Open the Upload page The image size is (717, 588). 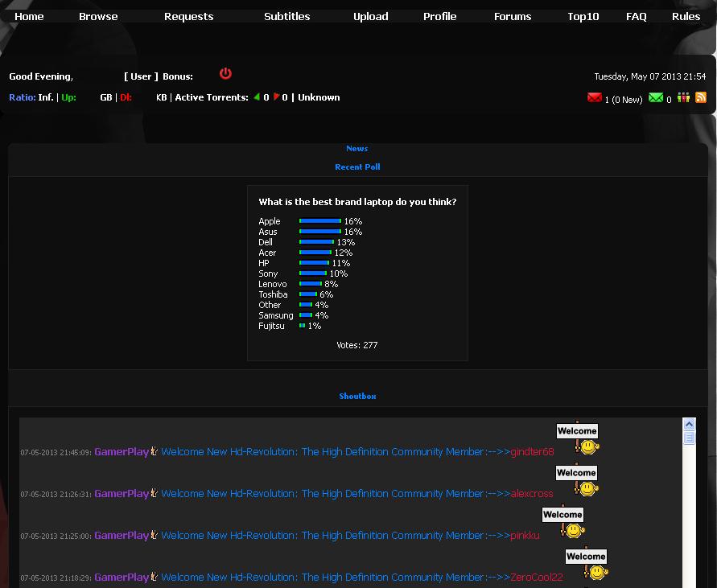[371, 16]
